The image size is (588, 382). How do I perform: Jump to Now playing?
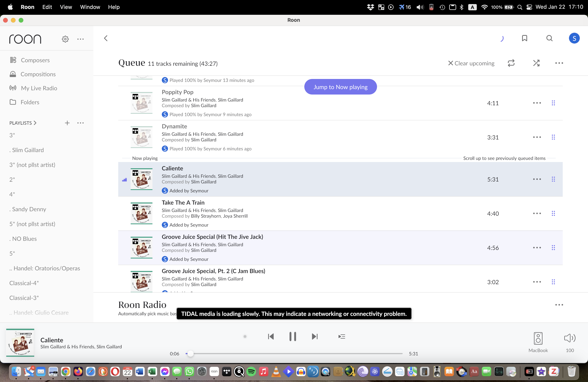[340, 87]
